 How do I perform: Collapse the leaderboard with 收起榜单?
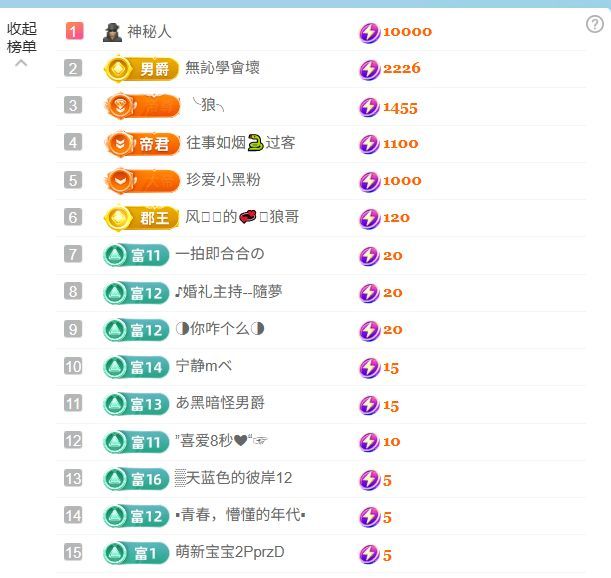[22, 40]
